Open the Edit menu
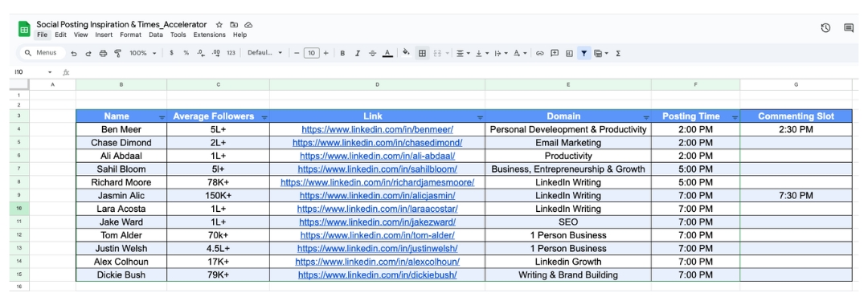This screenshot has height=305, width=868. point(61,35)
